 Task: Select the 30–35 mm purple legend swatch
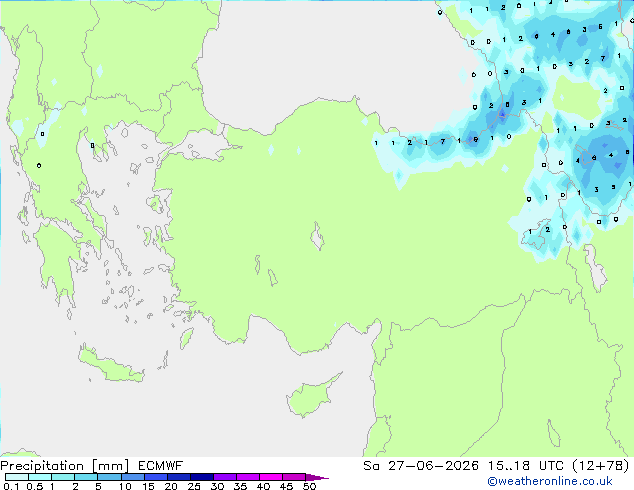click(x=224, y=477)
